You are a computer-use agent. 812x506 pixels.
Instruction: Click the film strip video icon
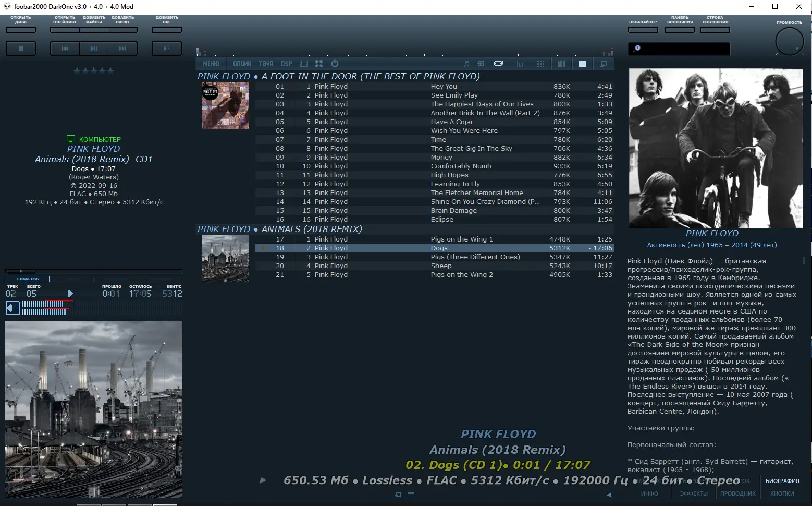(x=304, y=64)
